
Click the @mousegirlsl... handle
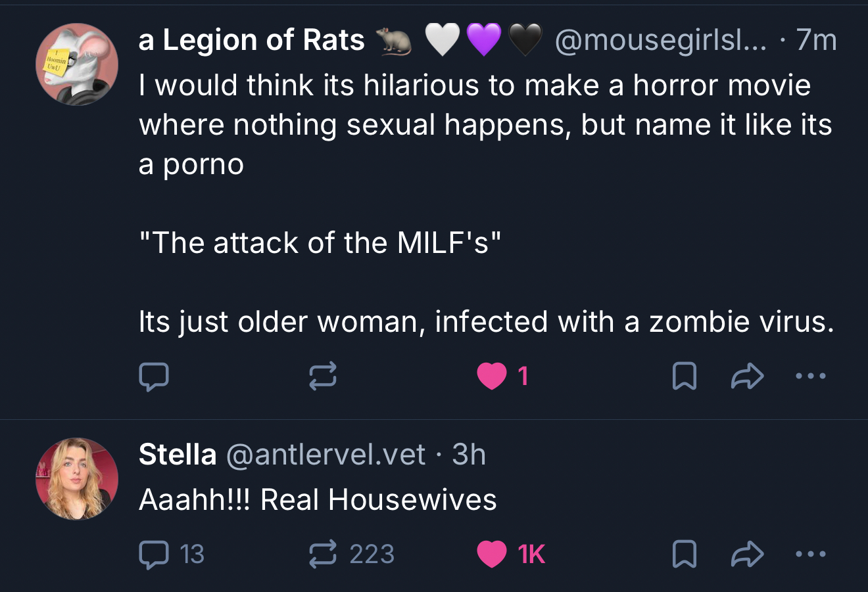pyautogui.click(x=660, y=41)
